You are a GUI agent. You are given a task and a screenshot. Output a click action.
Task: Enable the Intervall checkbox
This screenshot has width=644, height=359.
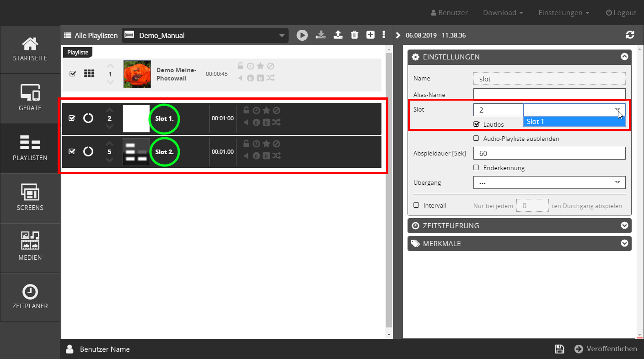(416, 205)
